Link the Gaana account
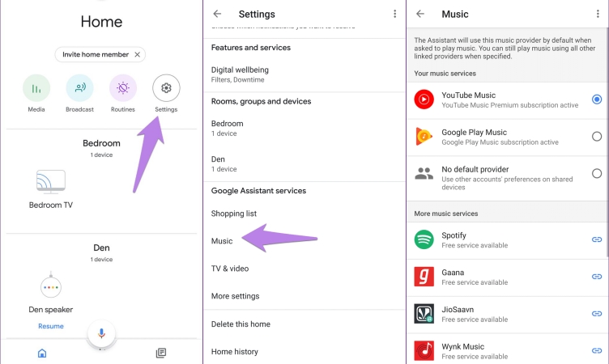 597,277
